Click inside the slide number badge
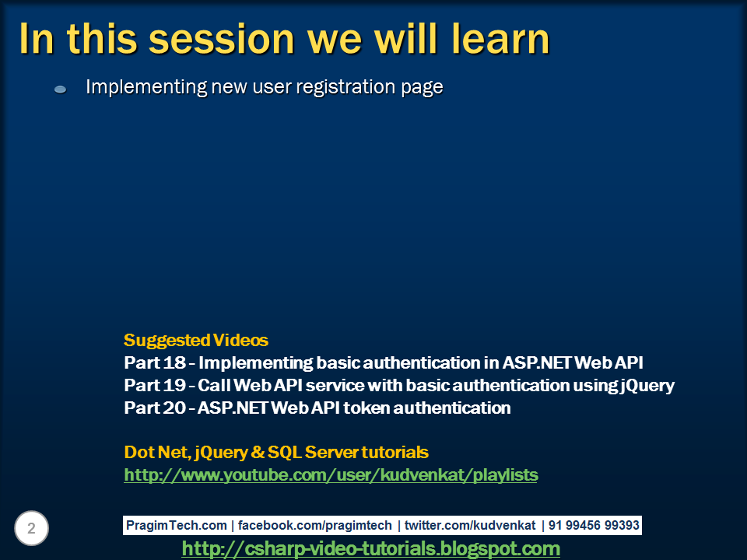This screenshot has height=560, width=747. (31, 529)
